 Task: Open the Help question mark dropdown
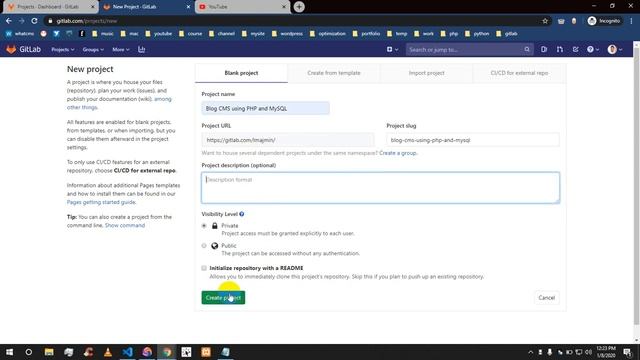[593, 49]
